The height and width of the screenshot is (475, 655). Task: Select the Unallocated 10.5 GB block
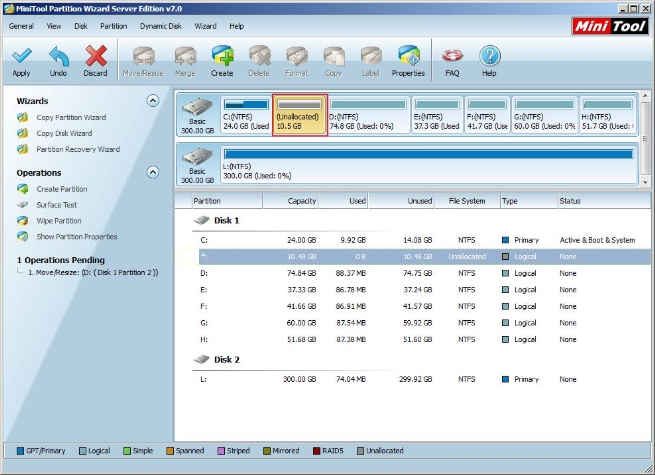pos(300,115)
